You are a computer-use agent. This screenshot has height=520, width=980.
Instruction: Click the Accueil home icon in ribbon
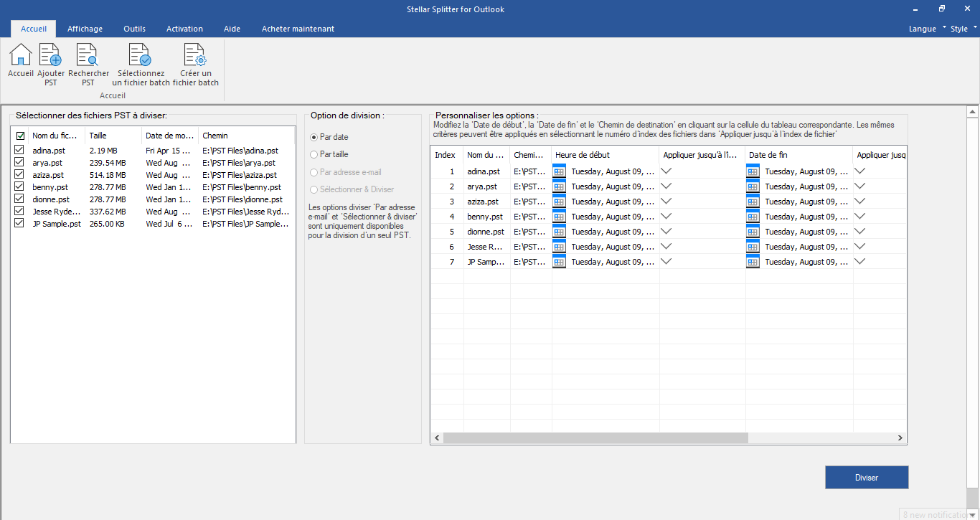(x=21, y=55)
